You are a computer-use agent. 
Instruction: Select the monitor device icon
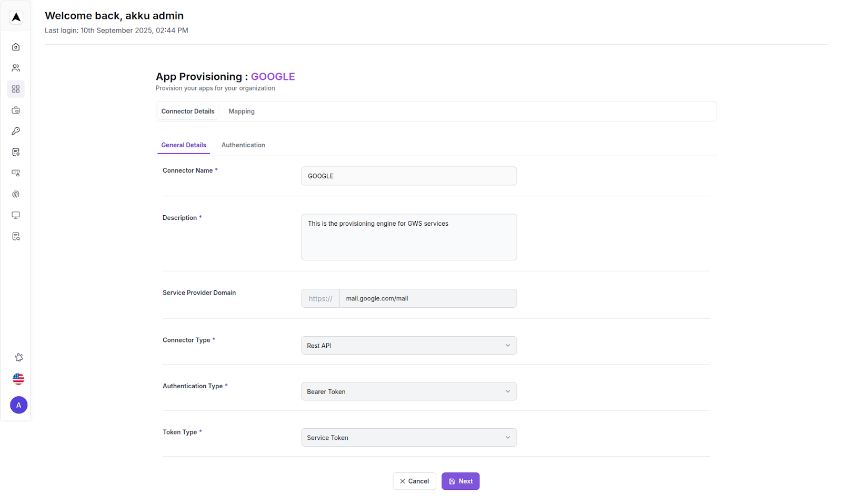[x=16, y=215]
